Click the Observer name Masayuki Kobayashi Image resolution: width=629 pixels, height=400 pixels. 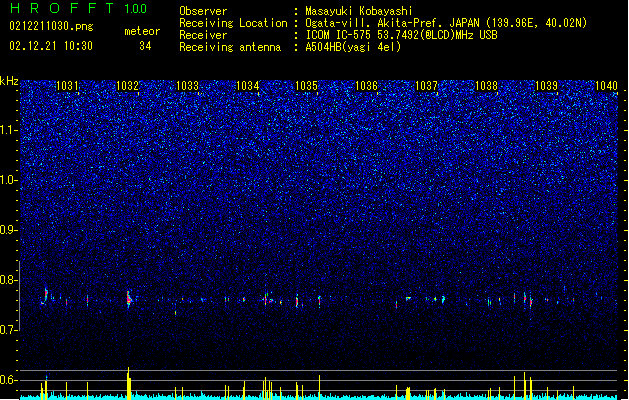359,11
